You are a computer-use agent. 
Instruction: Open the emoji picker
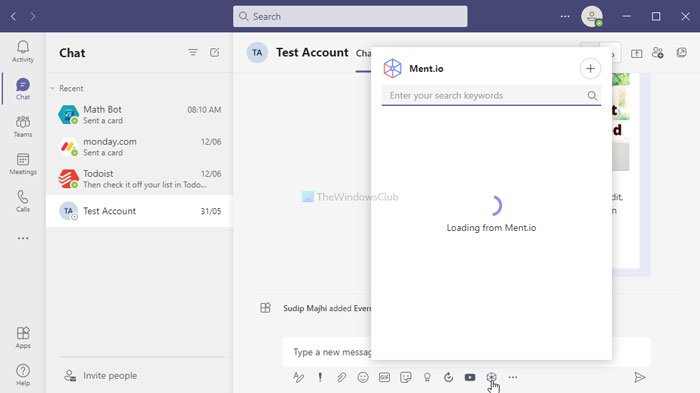tap(363, 377)
